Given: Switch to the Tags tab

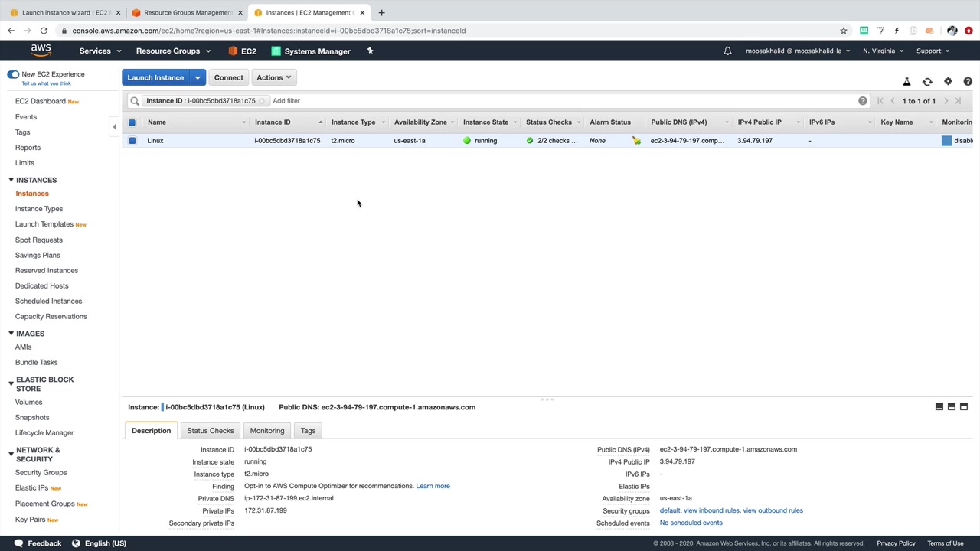Looking at the screenshot, I should [x=308, y=431].
